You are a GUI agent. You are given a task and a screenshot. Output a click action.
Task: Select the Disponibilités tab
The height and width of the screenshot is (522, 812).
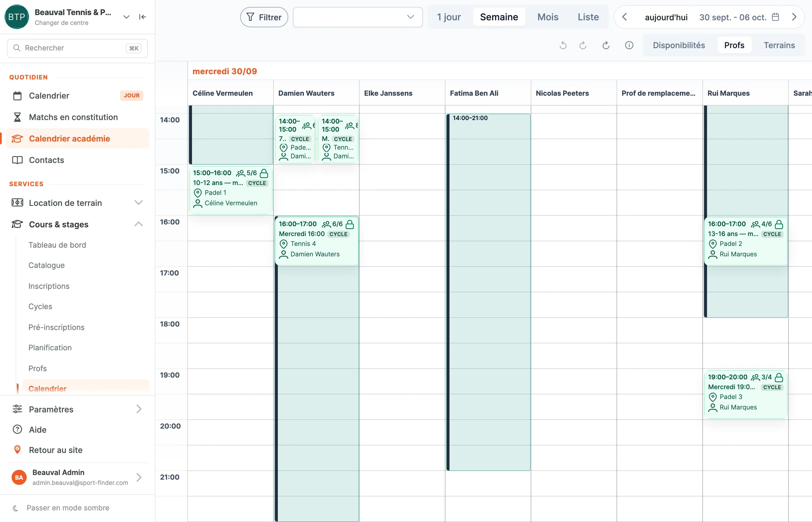click(679, 46)
